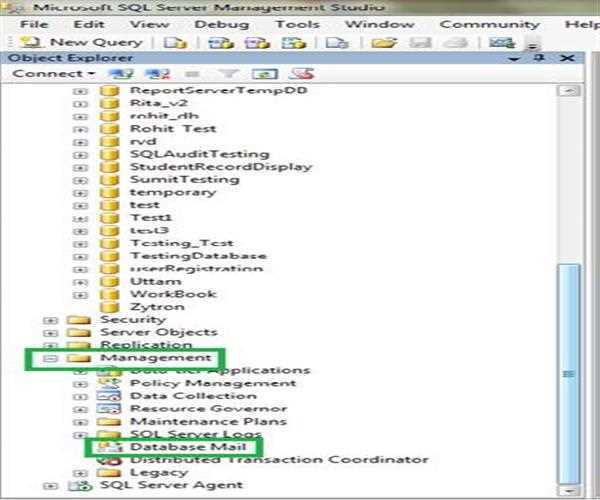Click the Open File folder toolbar icon
Image resolution: width=600 pixels, height=500 pixels.
(x=379, y=43)
